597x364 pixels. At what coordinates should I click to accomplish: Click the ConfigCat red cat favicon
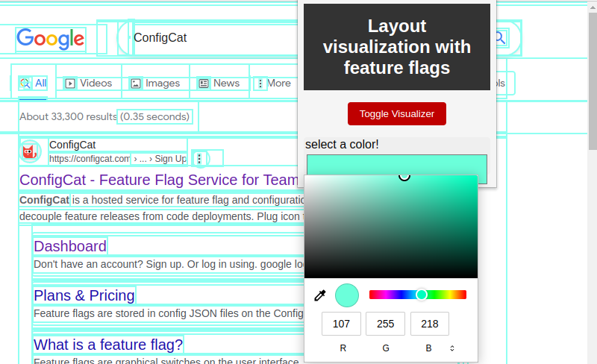(x=30, y=151)
